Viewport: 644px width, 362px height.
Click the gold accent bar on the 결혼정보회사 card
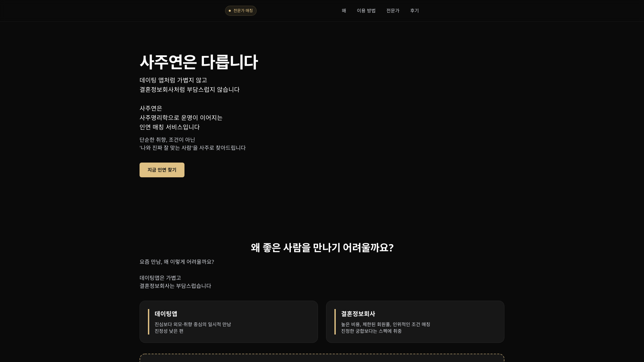335,322
